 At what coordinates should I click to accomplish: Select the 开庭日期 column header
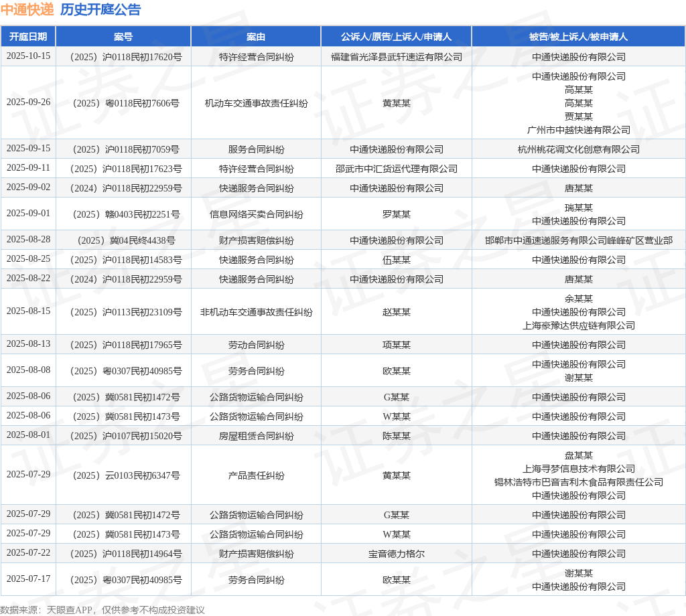coord(28,37)
